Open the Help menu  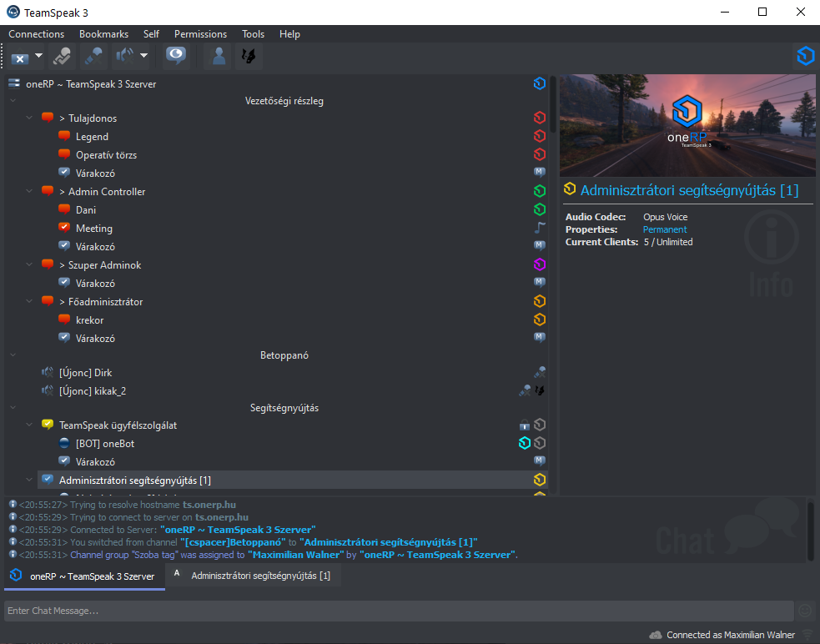pos(289,34)
